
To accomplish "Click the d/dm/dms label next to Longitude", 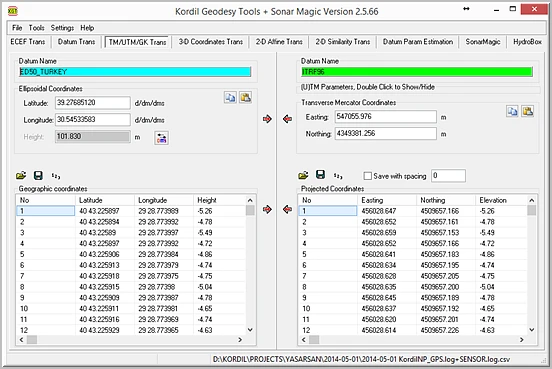I will 150,120.
